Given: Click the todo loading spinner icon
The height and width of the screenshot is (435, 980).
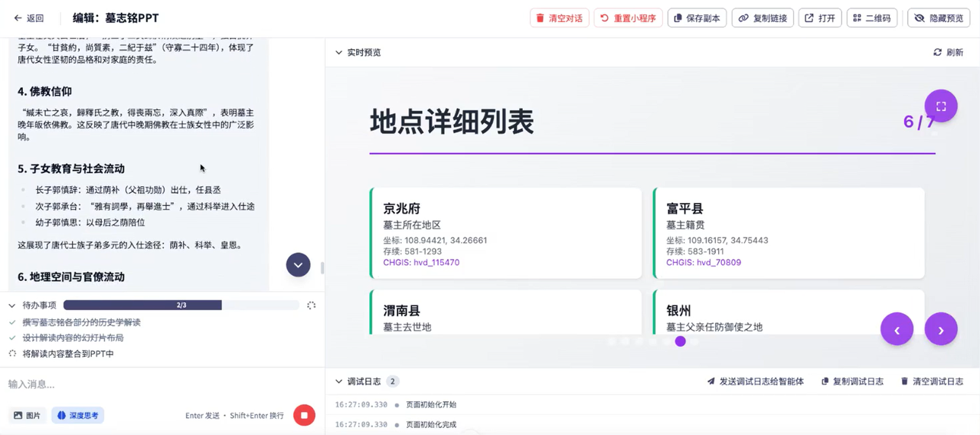Looking at the screenshot, I should [311, 305].
